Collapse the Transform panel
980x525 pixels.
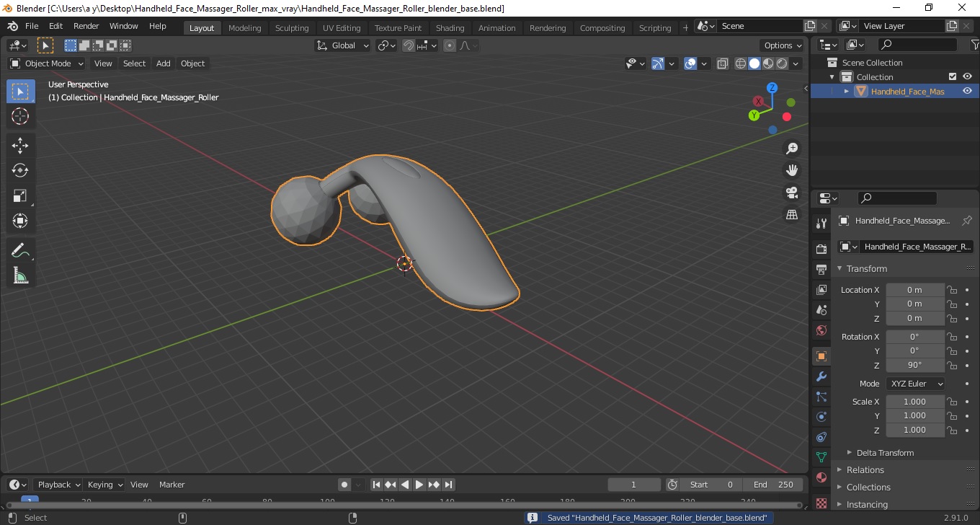coord(867,268)
